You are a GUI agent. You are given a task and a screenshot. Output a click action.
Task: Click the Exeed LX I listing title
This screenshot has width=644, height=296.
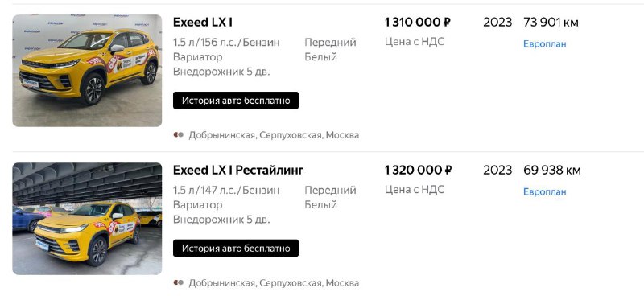tap(203, 23)
